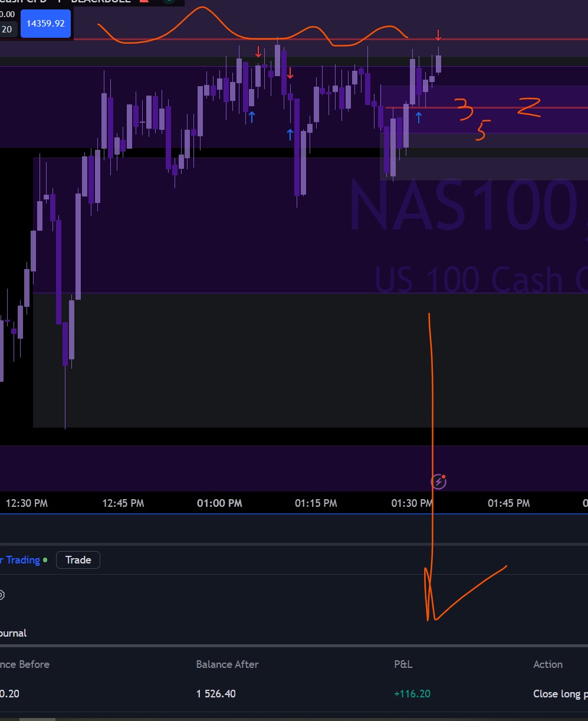Click the horizontal scrollbar thumb at bottom
Screen dimensions: 588x721
coord(37,719)
